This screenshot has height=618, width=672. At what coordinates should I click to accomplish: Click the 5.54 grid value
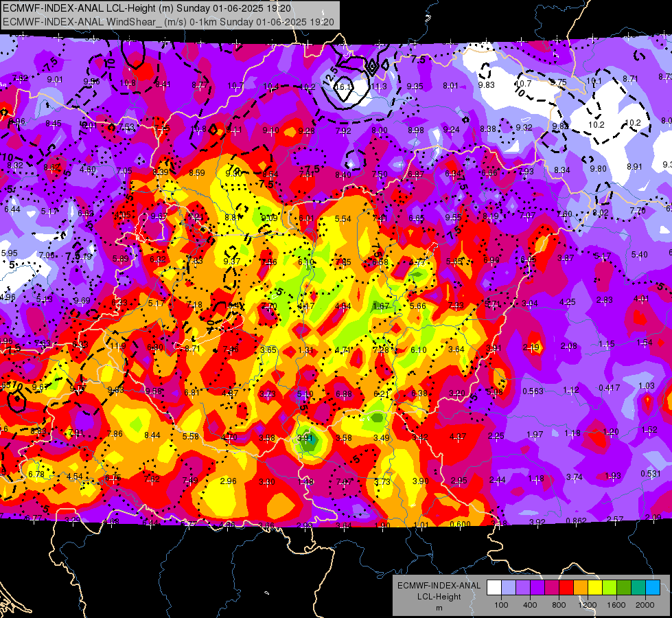click(343, 219)
